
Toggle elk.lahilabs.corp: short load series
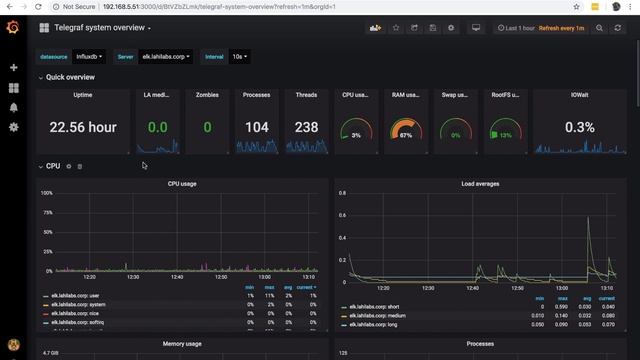pyautogui.click(x=374, y=307)
